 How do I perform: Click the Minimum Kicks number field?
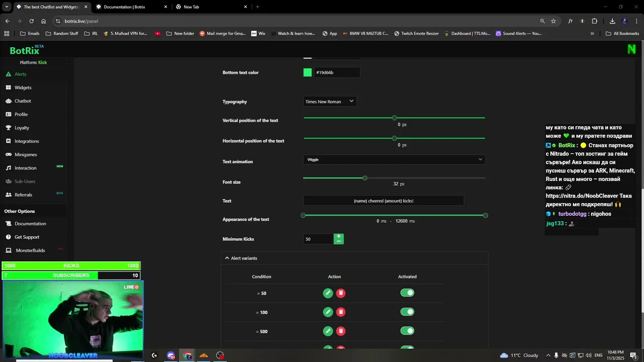[318, 239]
